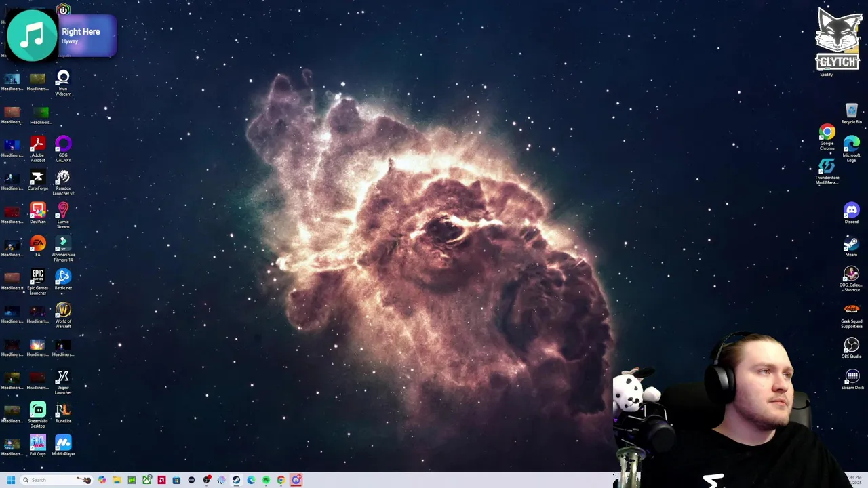Switch to Discord in the taskbar

click(296, 480)
